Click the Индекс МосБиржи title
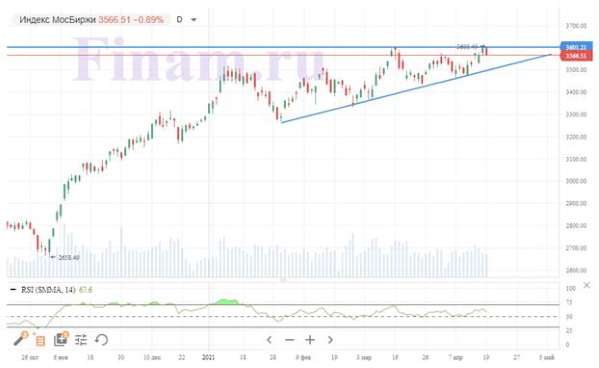This screenshot has width=600, height=368. (x=57, y=20)
